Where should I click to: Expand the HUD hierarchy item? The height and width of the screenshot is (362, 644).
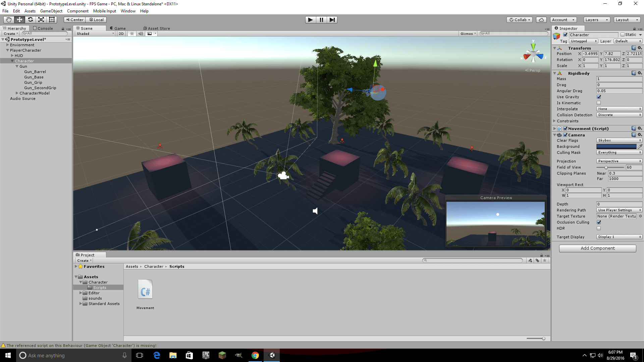(x=12, y=56)
